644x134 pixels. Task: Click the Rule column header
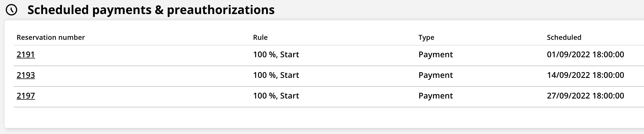coord(260,38)
